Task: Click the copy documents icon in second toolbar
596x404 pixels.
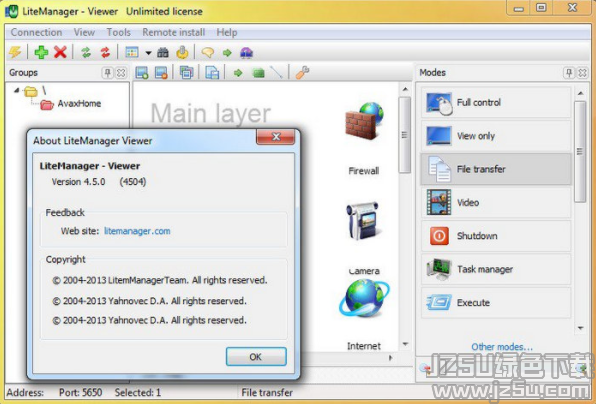Action: click(x=212, y=72)
